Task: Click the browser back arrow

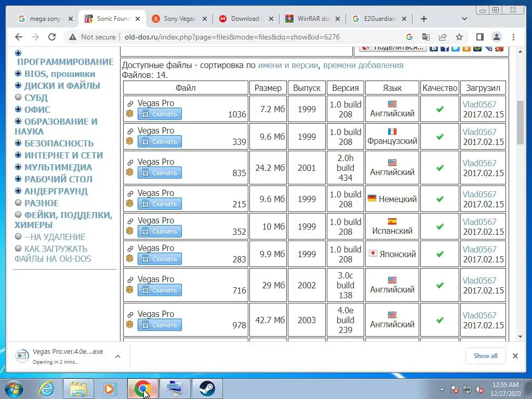Action: pyautogui.click(x=19, y=37)
